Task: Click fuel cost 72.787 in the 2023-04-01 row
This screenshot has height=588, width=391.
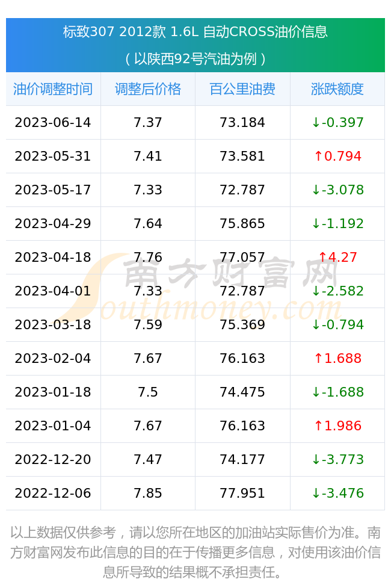Action: point(242,291)
